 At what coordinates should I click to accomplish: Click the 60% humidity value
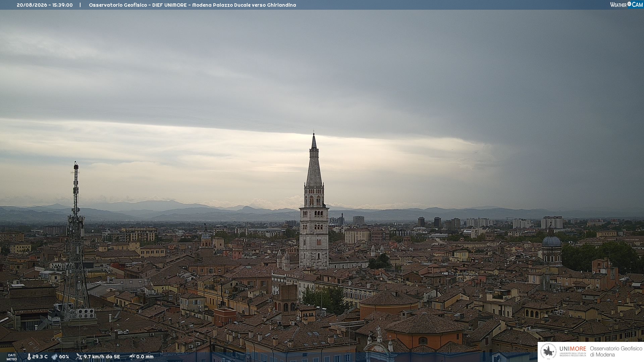click(64, 357)
